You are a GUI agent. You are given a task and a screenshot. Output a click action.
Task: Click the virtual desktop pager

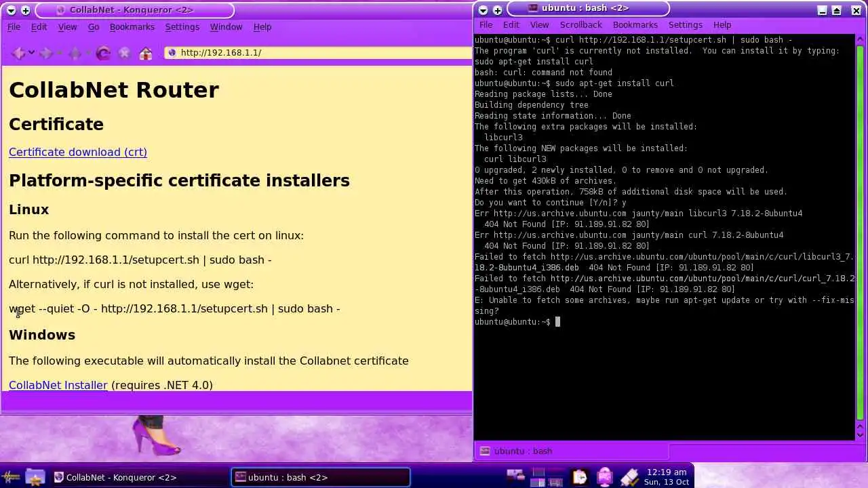(x=547, y=477)
